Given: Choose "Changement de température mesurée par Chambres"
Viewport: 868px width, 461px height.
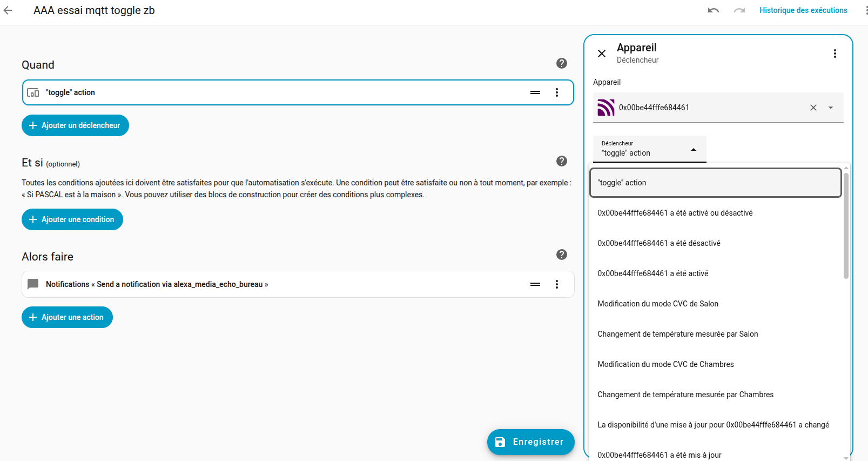Looking at the screenshot, I should point(685,395).
